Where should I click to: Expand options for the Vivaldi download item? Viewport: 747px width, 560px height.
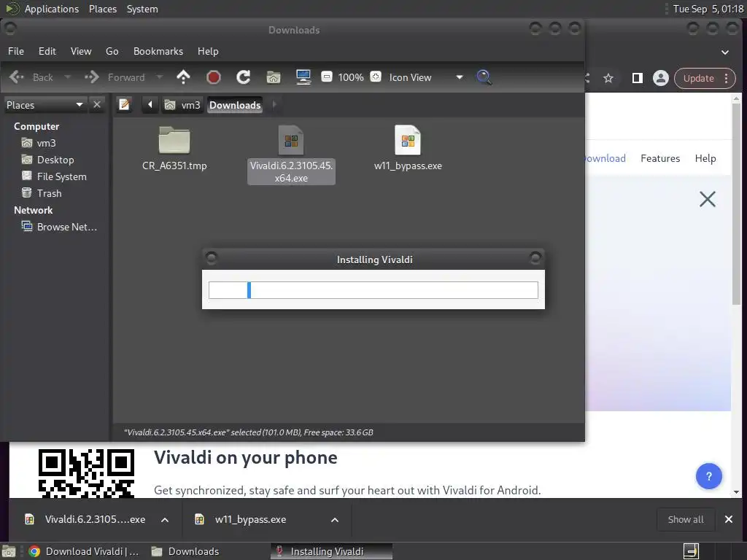(165, 520)
